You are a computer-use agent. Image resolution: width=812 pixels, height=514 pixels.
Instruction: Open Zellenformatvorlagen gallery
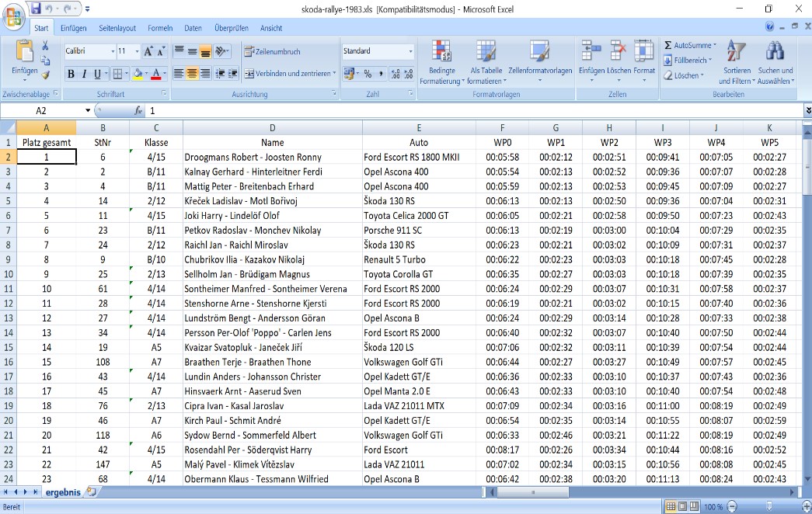[x=539, y=62]
